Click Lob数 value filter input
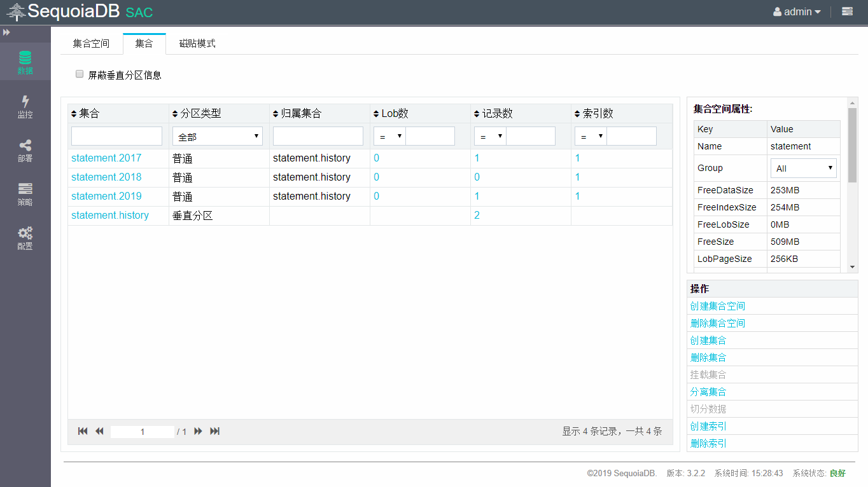This screenshot has width=868, height=487. [x=430, y=136]
